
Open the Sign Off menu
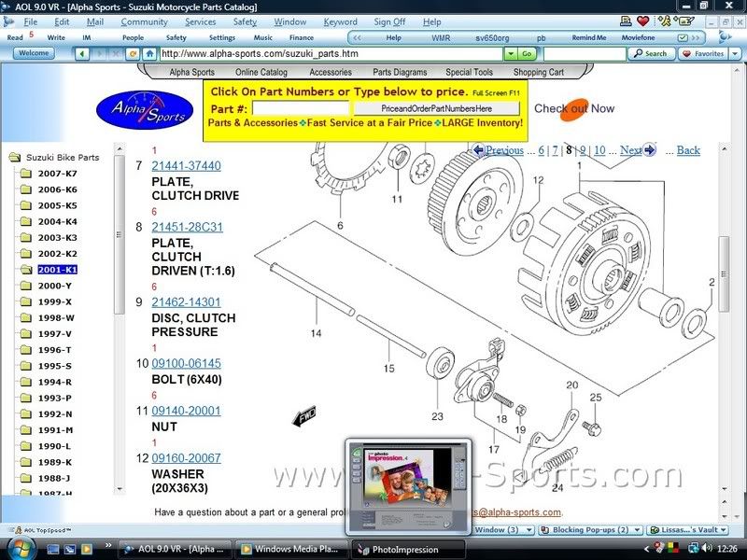(389, 21)
